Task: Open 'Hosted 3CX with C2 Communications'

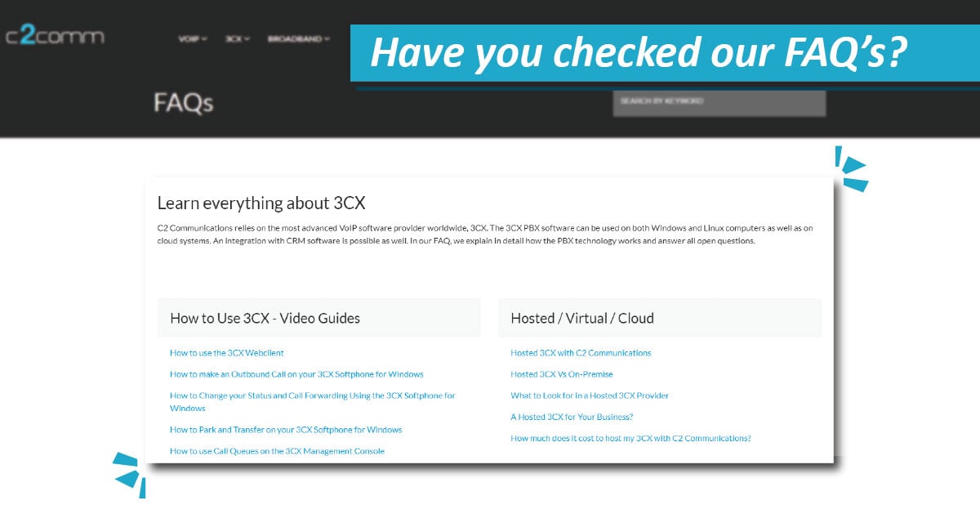Action: tap(581, 353)
